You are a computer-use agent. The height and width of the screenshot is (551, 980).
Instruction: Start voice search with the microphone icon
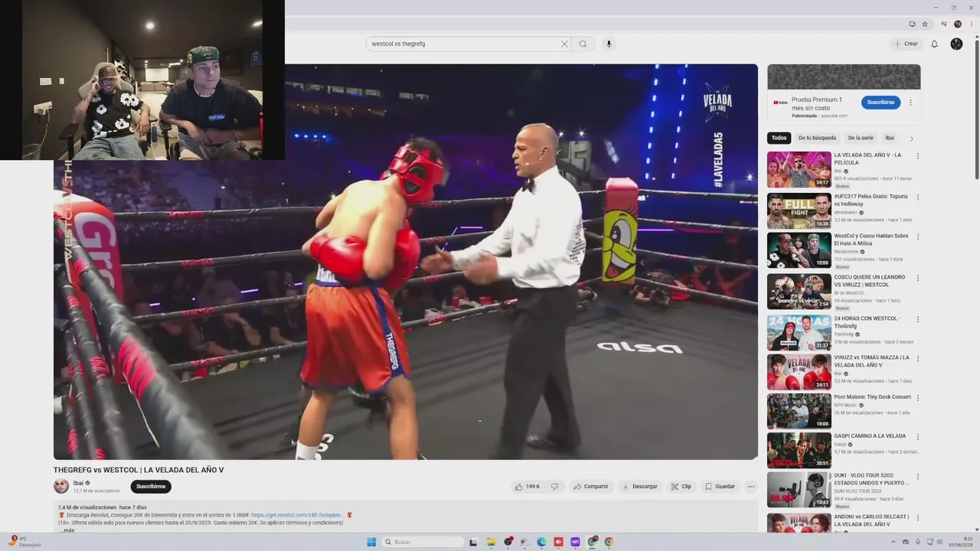[x=609, y=44]
